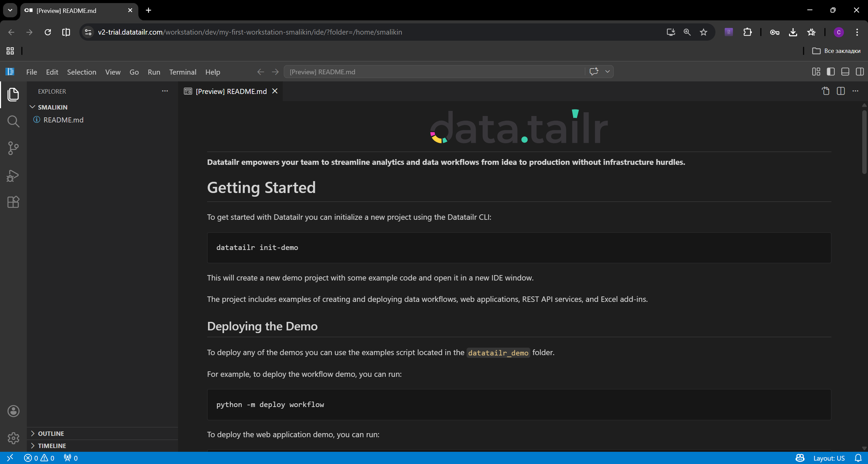This screenshot has width=868, height=464.
Task: Open browser zoom magnifier icon
Action: (x=687, y=32)
